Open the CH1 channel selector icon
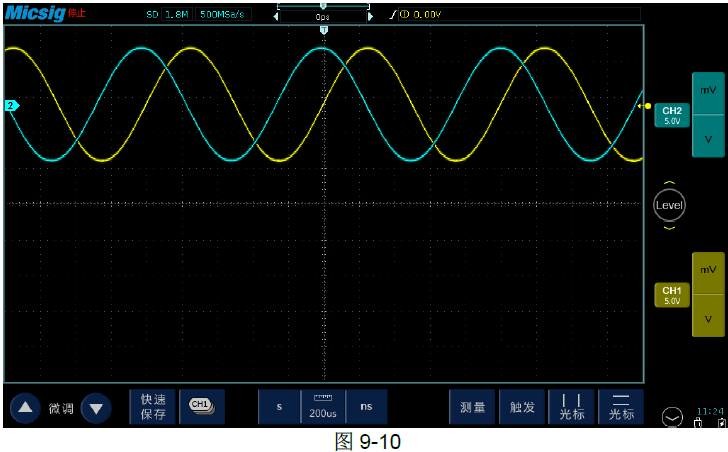Viewport: 728px width, 452px height. pyautogui.click(x=201, y=406)
